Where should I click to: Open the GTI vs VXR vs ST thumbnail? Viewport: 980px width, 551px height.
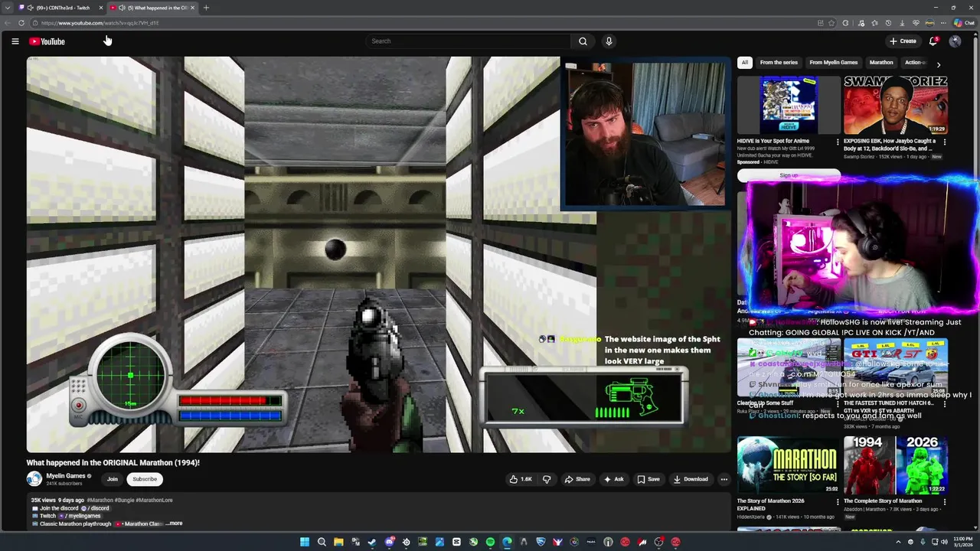coord(896,367)
